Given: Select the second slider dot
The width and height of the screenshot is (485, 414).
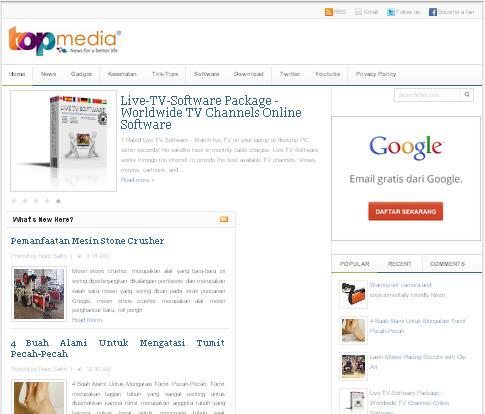Looking at the screenshot, I should tap(25, 201).
